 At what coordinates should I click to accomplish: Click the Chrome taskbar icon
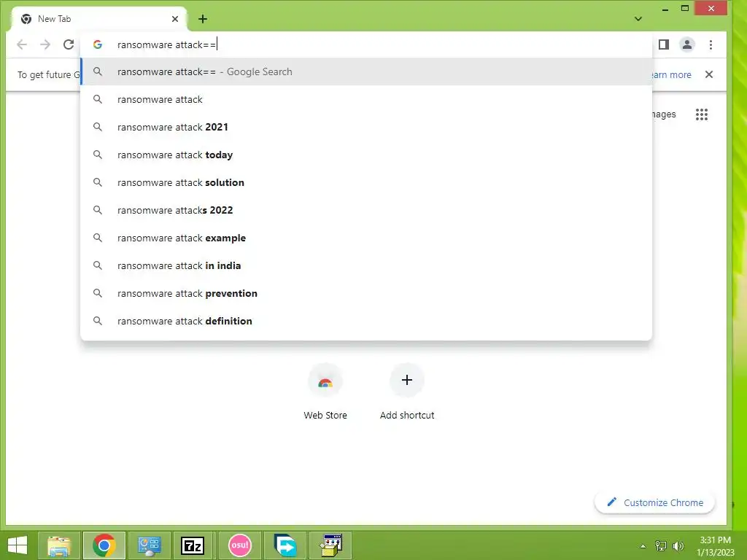pos(104,545)
